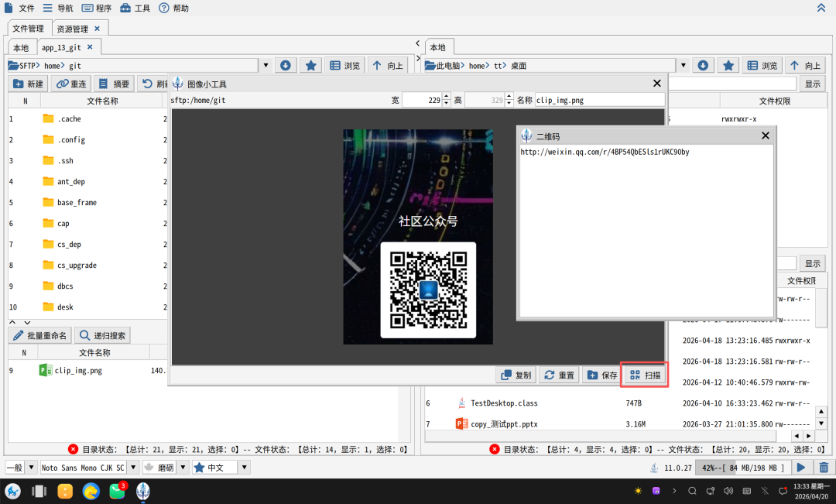Click the right pane 浏览 browse button
The width and height of the screenshot is (836, 504).
(762, 65)
